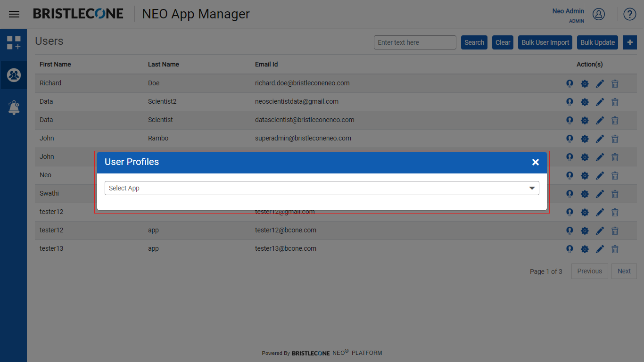Edit the Swathi user row

600,194
